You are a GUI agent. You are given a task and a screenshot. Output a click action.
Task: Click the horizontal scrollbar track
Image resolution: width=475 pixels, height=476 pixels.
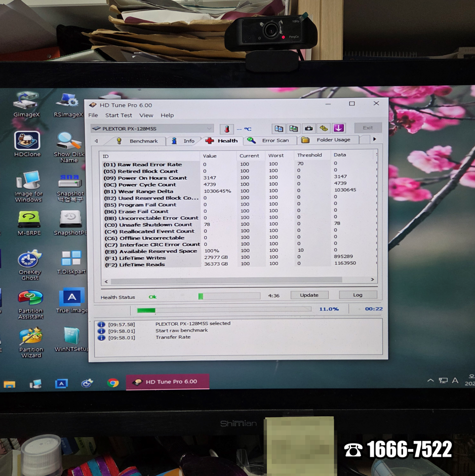(x=226, y=280)
